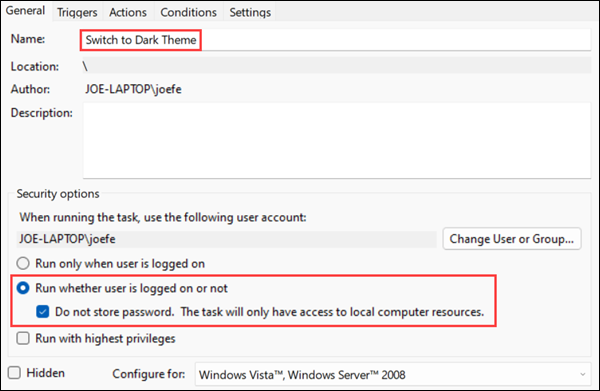This screenshot has width=600, height=391.
Task: Open the Actions tab
Action: [x=127, y=12]
